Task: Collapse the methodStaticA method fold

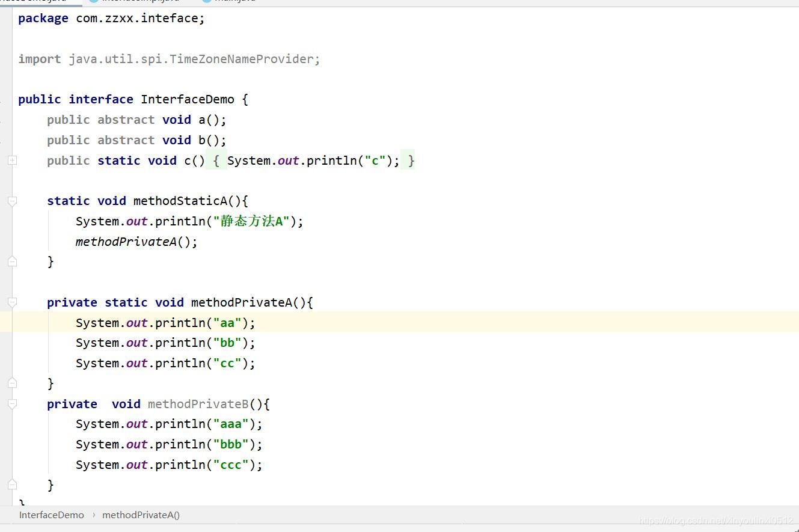Action: tap(12, 201)
